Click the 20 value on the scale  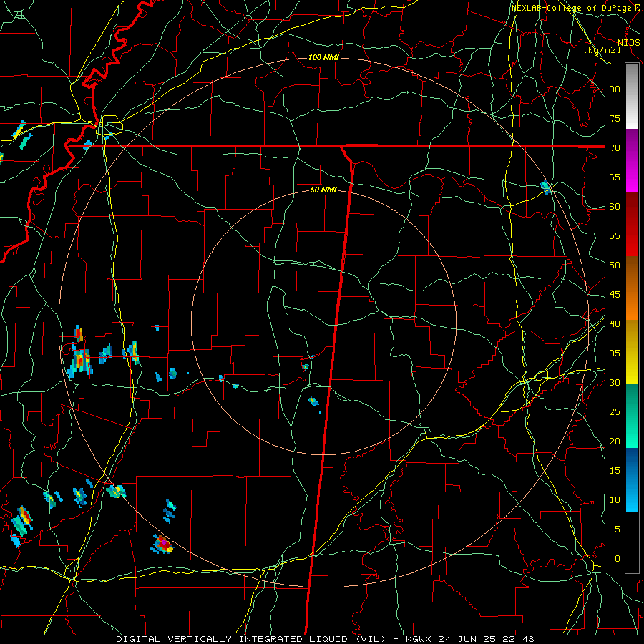click(615, 441)
